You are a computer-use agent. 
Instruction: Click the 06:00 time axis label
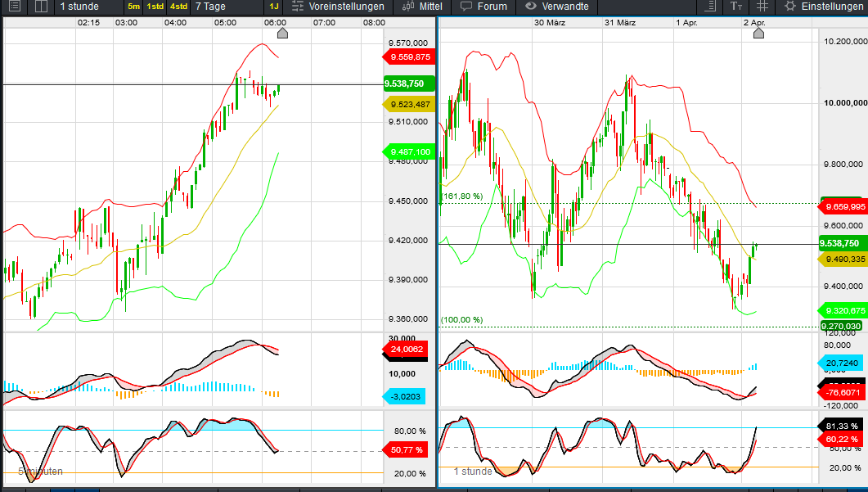[275, 23]
